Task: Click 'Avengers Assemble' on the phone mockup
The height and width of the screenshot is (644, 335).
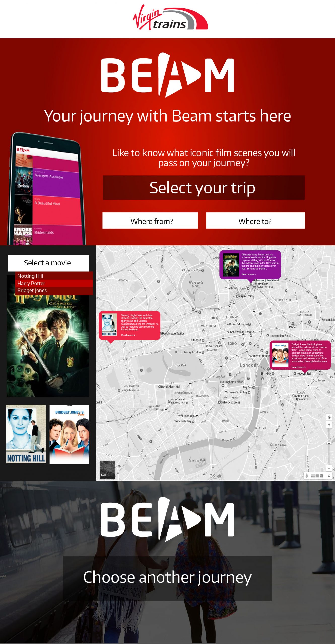Action: point(49,176)
